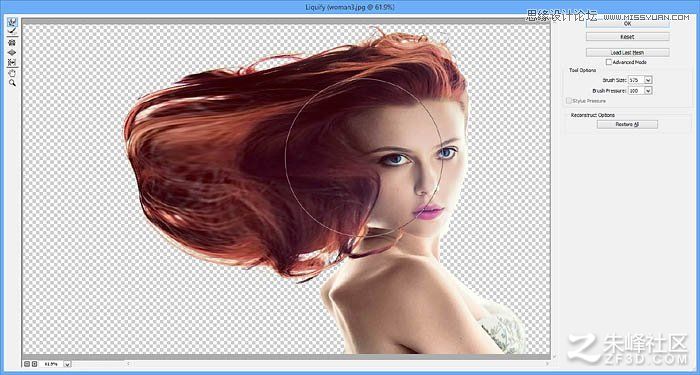700x375 pixels.
Task: Select the Forward Warp tool
Action: click(12, 21)
